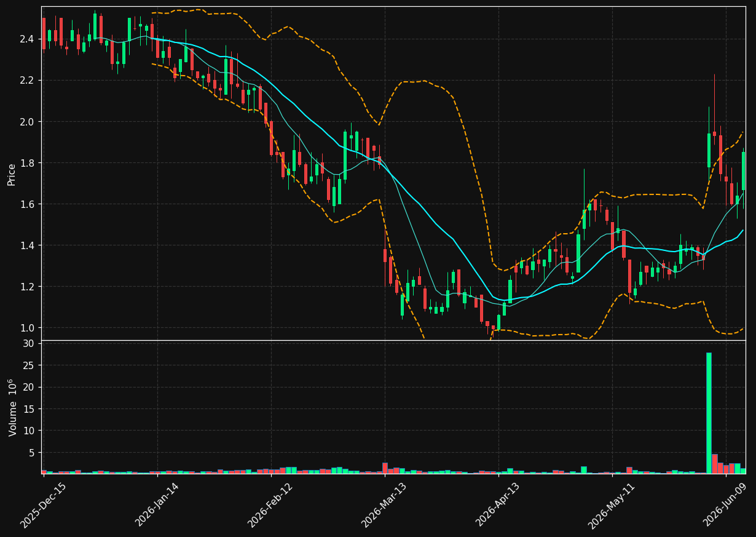Screen dimensions: 756x537
Task: Click the 10 volume tick label
Action: pyautogui.click(x=28, y=431)
